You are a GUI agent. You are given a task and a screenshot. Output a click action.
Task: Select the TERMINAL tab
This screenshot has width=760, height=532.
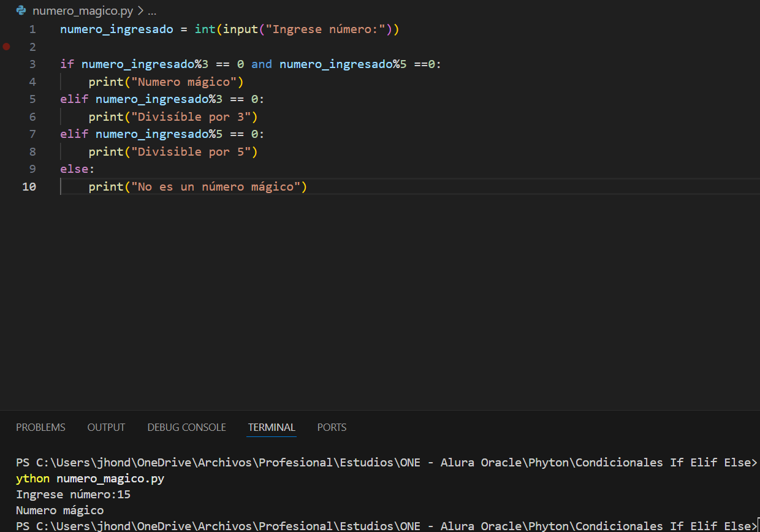click(x=272, y=427)
